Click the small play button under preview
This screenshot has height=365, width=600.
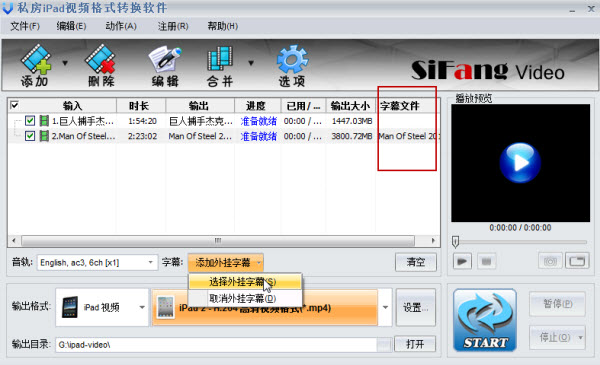pyautogui.click(x=462, y=261)
